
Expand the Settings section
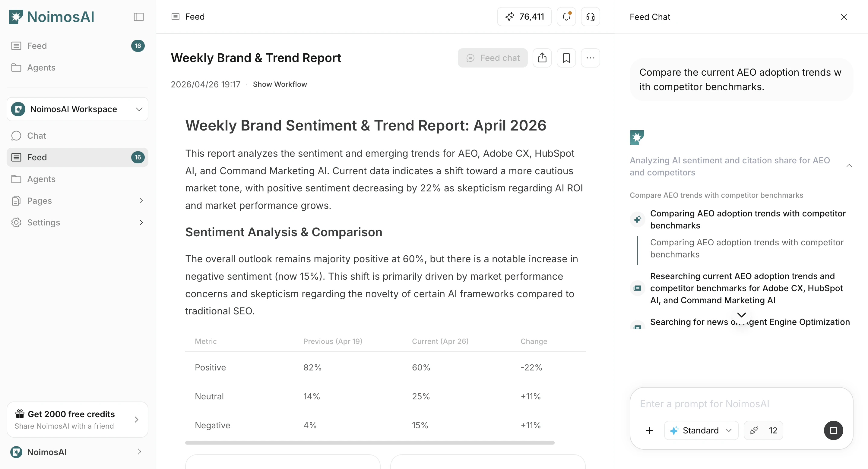click(x=78, y=222)
